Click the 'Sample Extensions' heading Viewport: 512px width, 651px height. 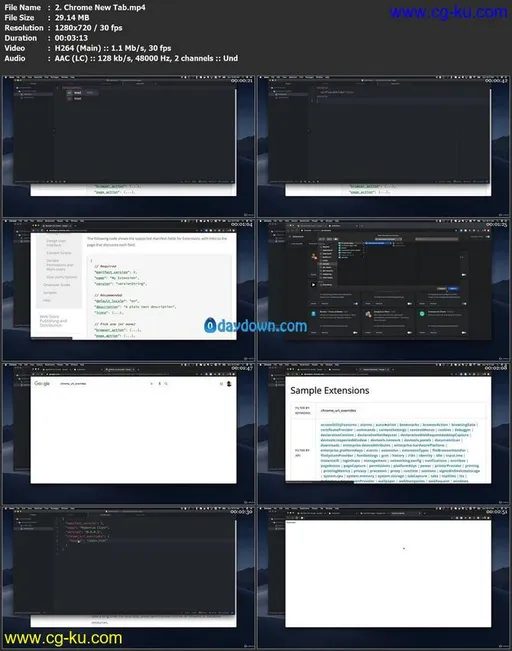pyautogui.click(x=330, y=390)
